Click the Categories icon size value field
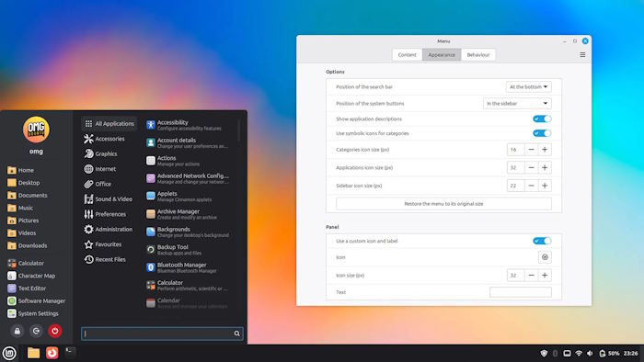The image size is (644, 362). coord(516,150)
